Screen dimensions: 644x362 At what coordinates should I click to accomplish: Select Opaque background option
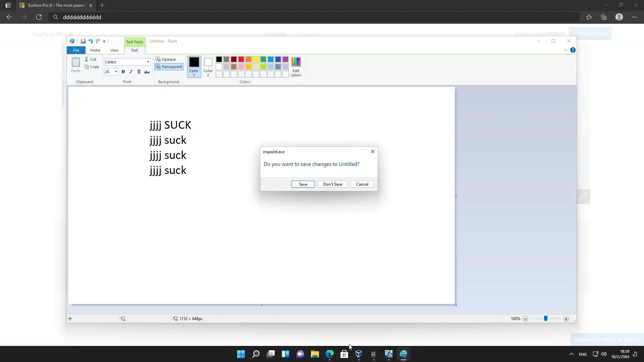166,59
